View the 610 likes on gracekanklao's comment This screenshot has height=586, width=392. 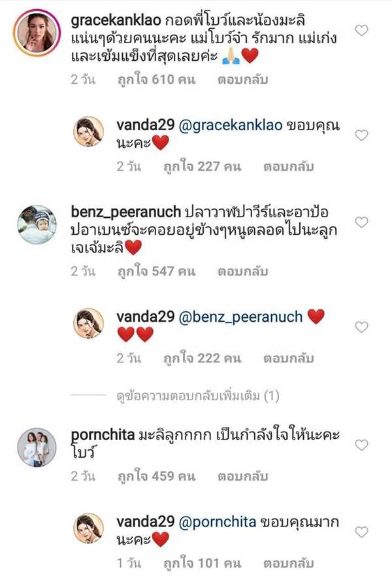[x=156, y=80]
